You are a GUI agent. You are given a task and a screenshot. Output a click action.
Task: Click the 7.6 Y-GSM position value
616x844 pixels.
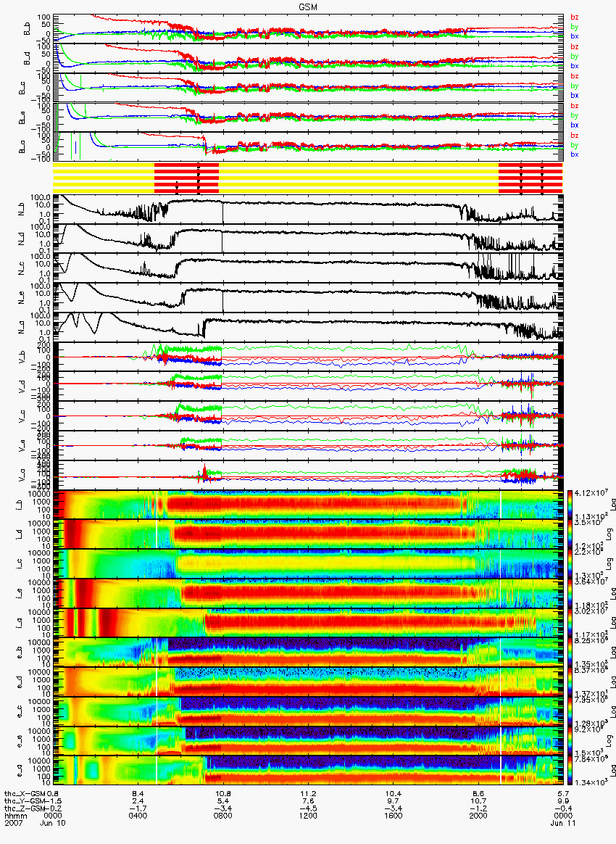(308, 801)
